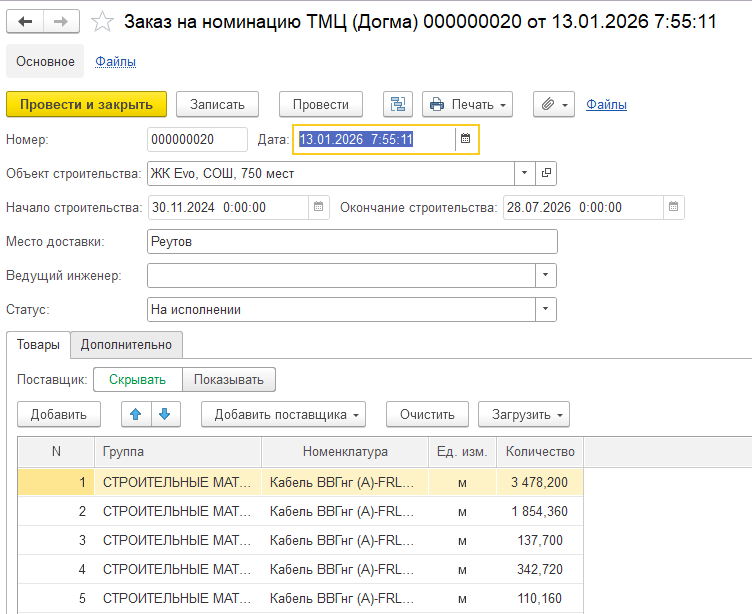This screenshot has height=614, width=752.
Task: Toggle supplier display to Скрывать
Action: pos(137,379)
